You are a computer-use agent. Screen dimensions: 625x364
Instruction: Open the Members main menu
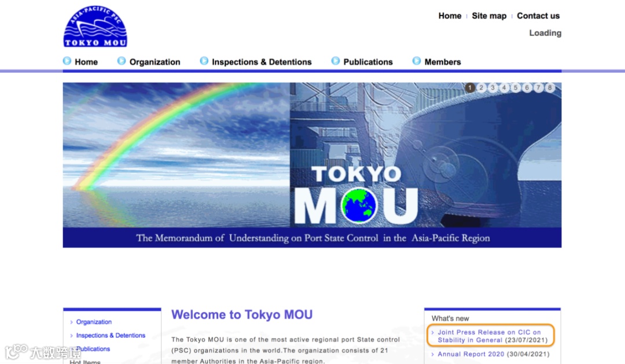(x=443, y=62)
